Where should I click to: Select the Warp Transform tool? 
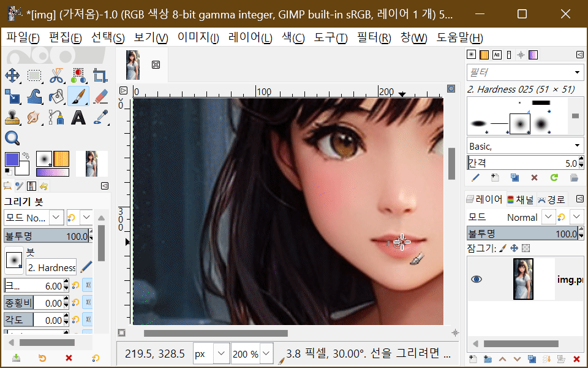point(34,96)
